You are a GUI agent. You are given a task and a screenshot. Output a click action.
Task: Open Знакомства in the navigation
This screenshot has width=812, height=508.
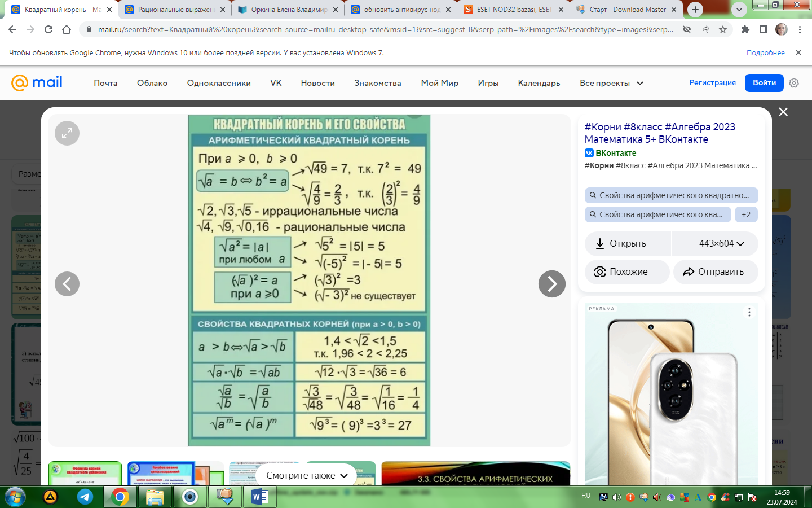(x=378, y=83)
